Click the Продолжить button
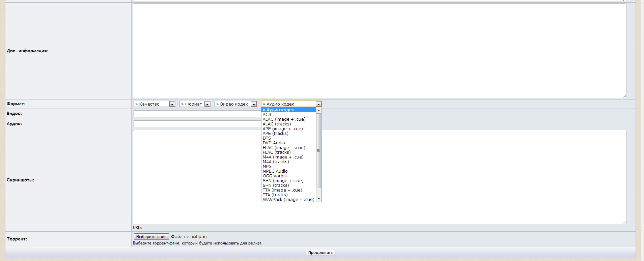 tap(320, 253)
